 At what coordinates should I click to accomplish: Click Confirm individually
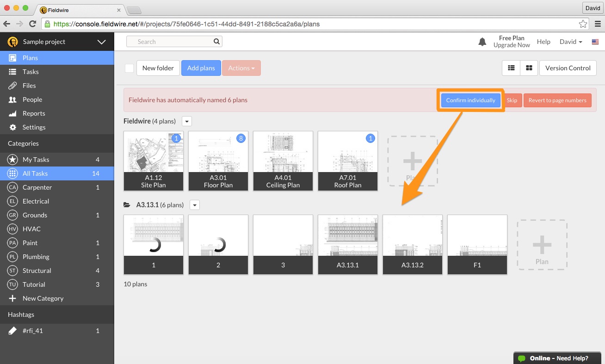[x=470, y=100]
